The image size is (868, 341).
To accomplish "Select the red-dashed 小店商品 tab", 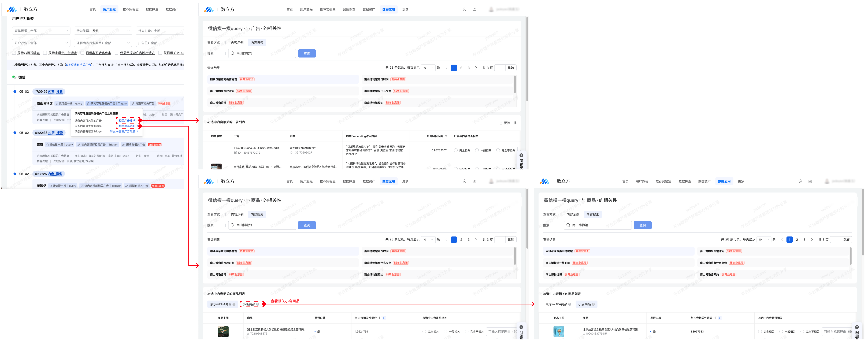I will (249, 304).
